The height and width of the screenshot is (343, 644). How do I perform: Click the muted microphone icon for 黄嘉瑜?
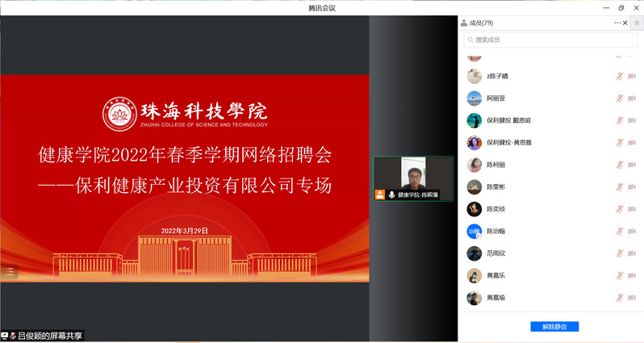[620, 298]
